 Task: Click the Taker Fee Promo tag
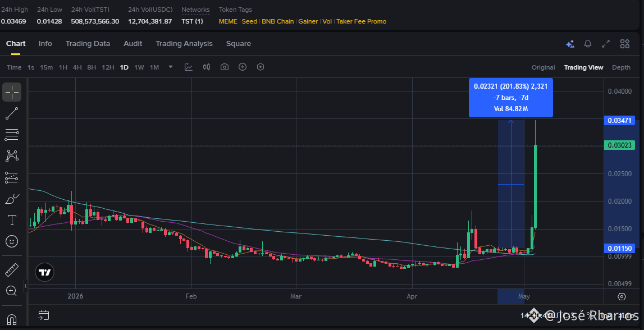click(x=362, y=21)
